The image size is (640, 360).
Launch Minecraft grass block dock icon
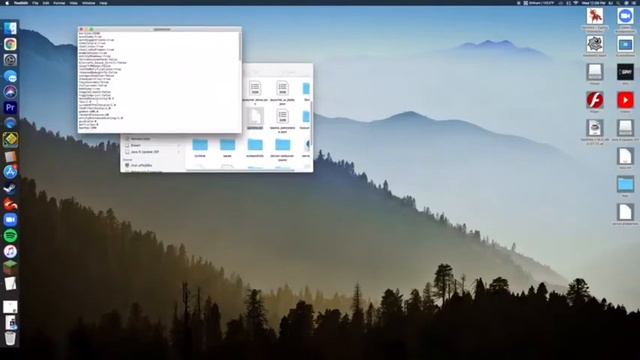(10, 267)
